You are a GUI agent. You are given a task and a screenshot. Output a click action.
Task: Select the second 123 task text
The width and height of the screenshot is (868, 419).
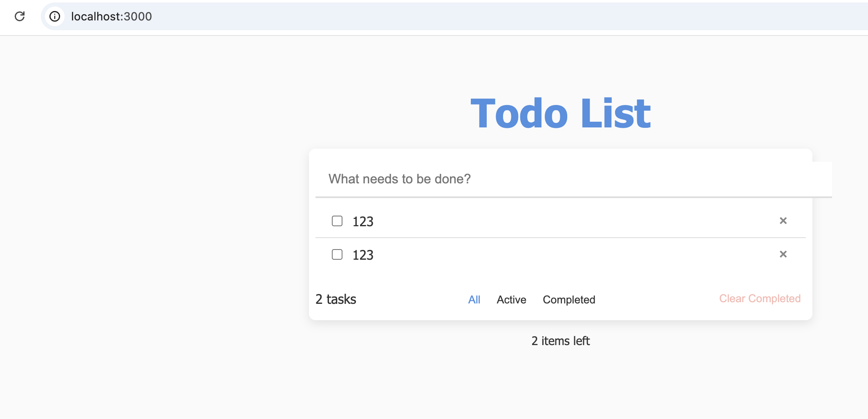[363, 255]
